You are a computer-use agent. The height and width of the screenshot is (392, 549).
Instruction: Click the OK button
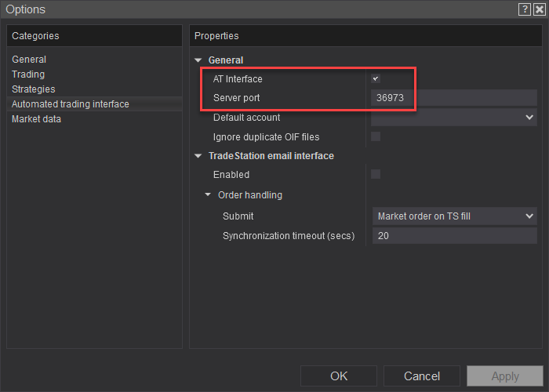pos(339,376)
